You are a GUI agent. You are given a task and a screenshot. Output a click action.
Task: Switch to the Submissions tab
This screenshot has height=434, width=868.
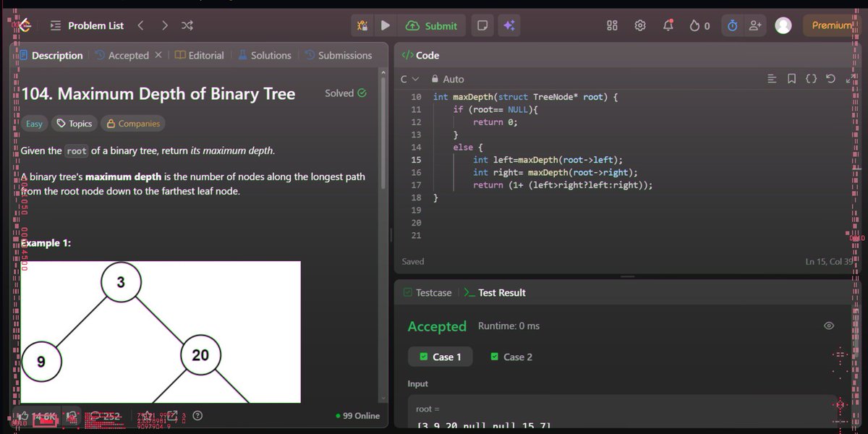338,56
